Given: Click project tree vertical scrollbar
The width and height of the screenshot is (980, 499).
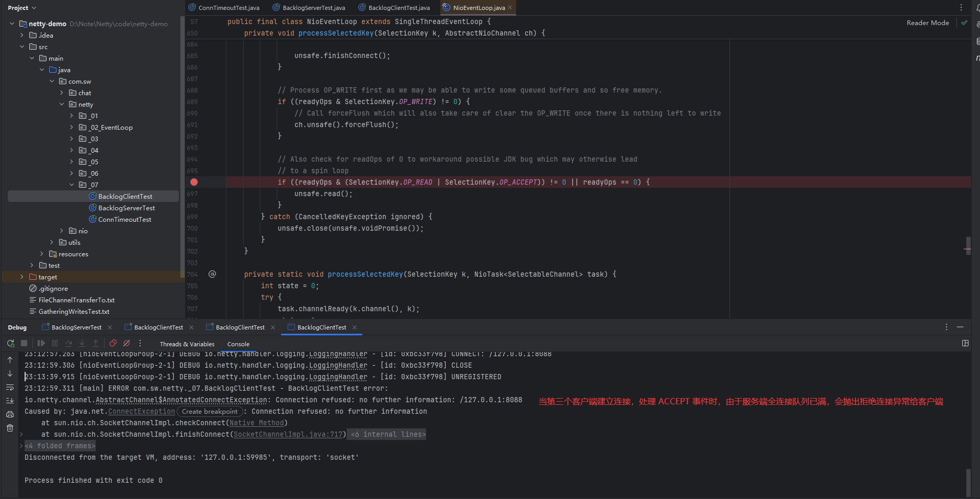Looking at the screenshot, I should (x=182, y=146).
